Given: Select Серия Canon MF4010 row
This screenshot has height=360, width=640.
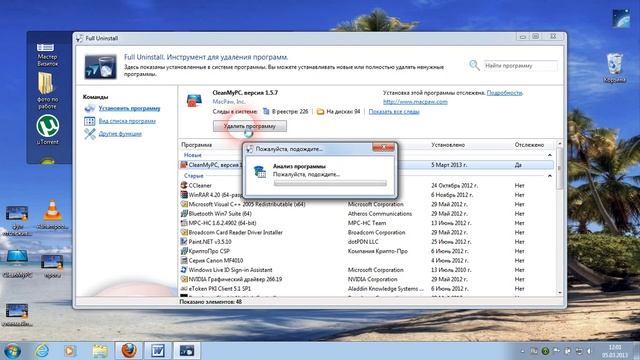Looking at the screenshot, I should [367, 260].
